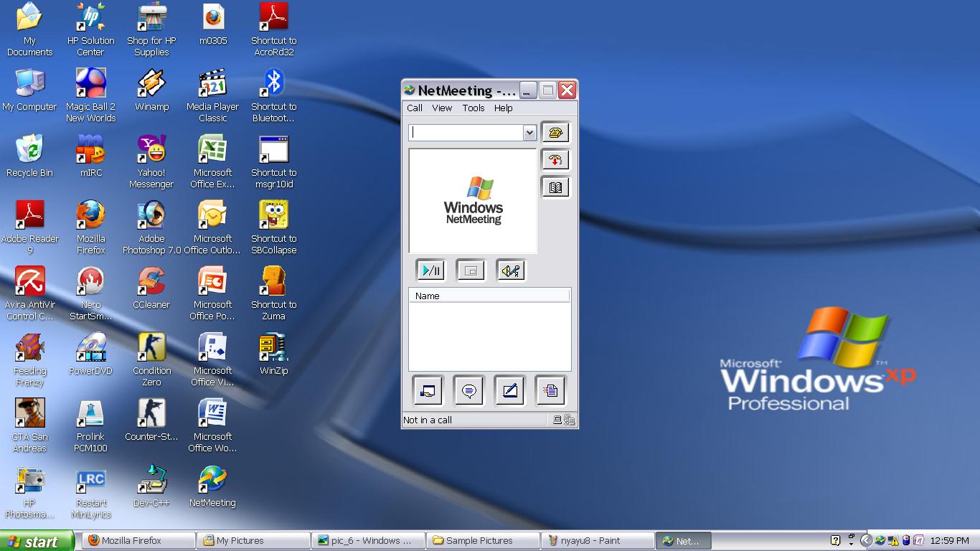Switch to the pic_6 taskbar window

click(x=369, y=541)
